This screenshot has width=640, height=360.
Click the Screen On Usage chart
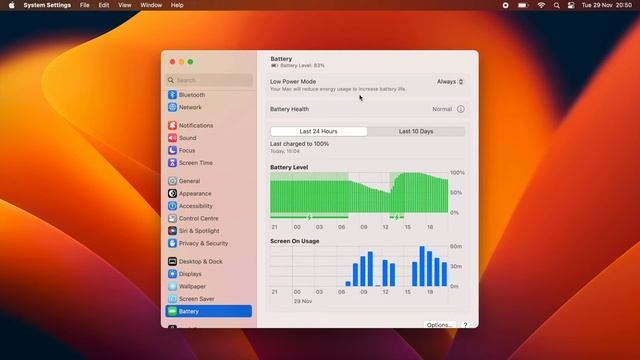359,266
